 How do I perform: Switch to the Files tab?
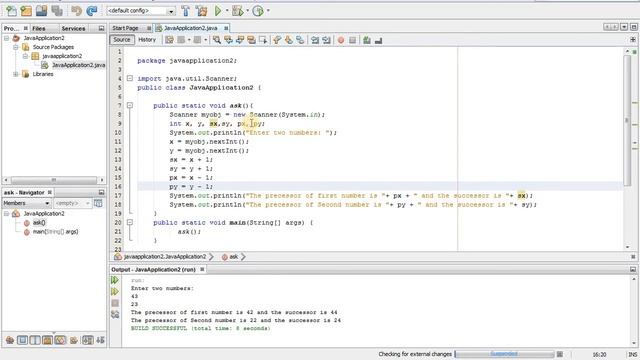tap(39, 28)
